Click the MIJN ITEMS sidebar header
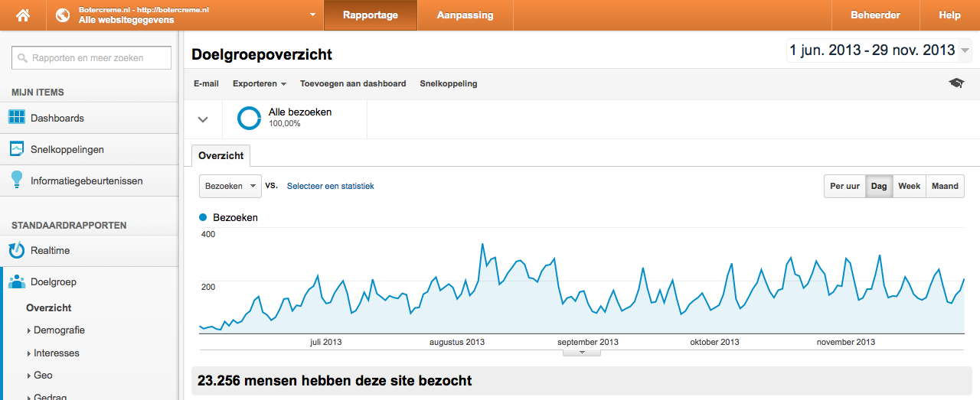The image size is (980, 400). point(38,93)
